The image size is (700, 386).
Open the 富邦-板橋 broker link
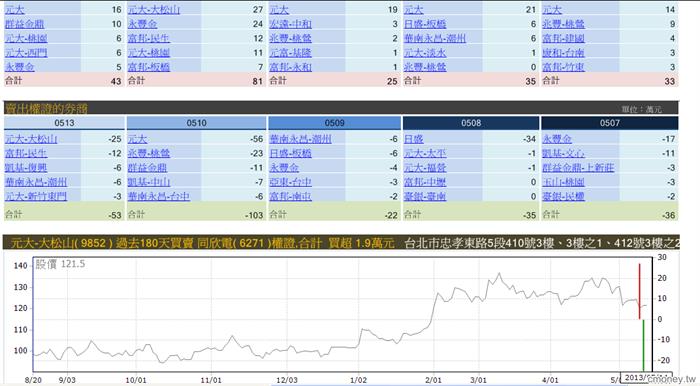(149, 67)
